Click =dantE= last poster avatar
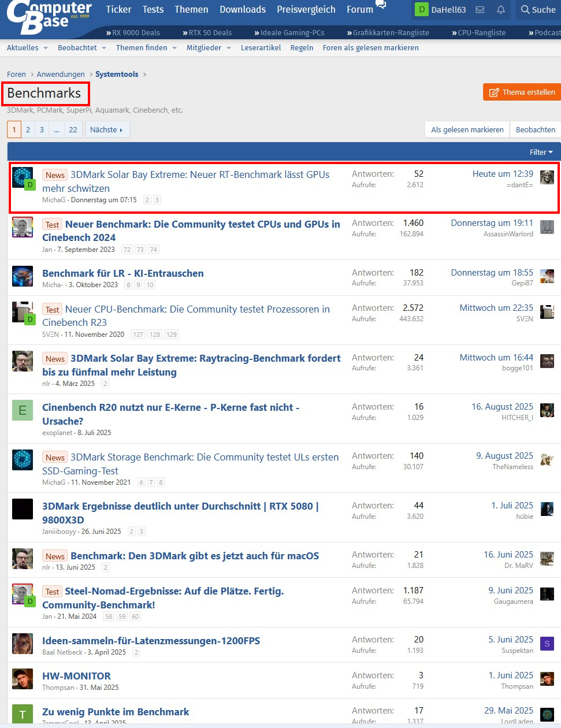 click(x=547, y=177)
